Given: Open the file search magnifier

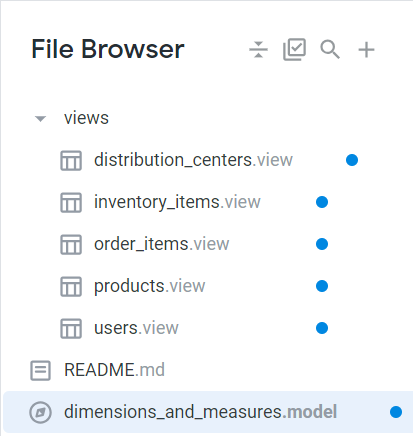Looking at the screenshot, I should tap(330, 50).
